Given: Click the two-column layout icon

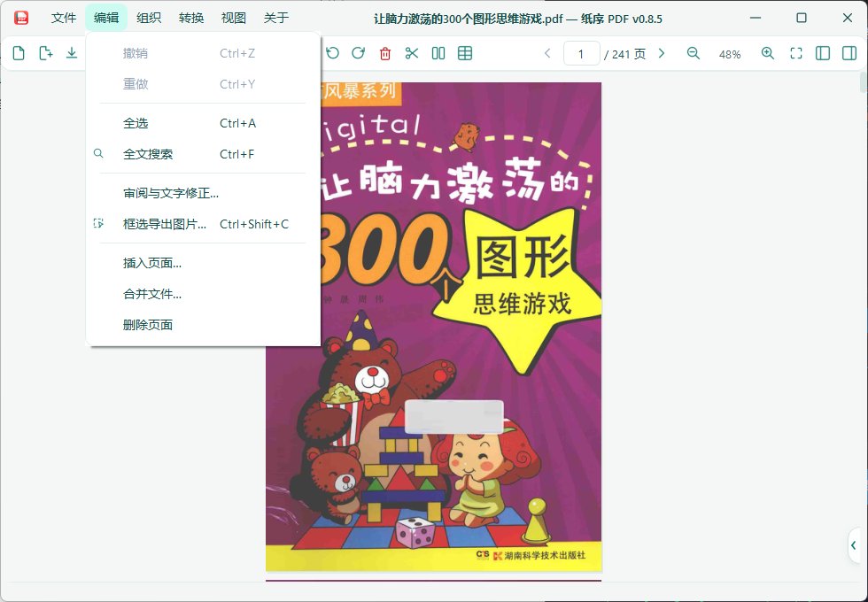Looking at the screenshot, I should click(x=438, y=53).
